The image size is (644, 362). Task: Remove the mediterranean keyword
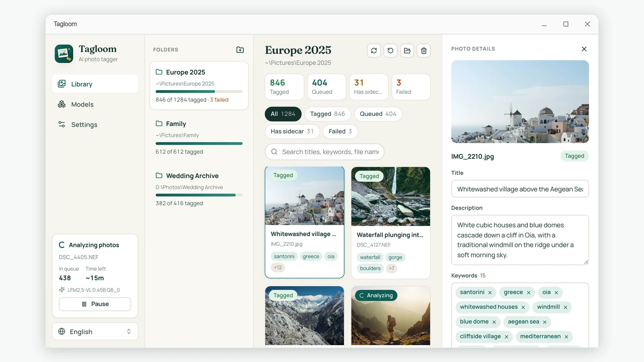(x=566, y=337)
